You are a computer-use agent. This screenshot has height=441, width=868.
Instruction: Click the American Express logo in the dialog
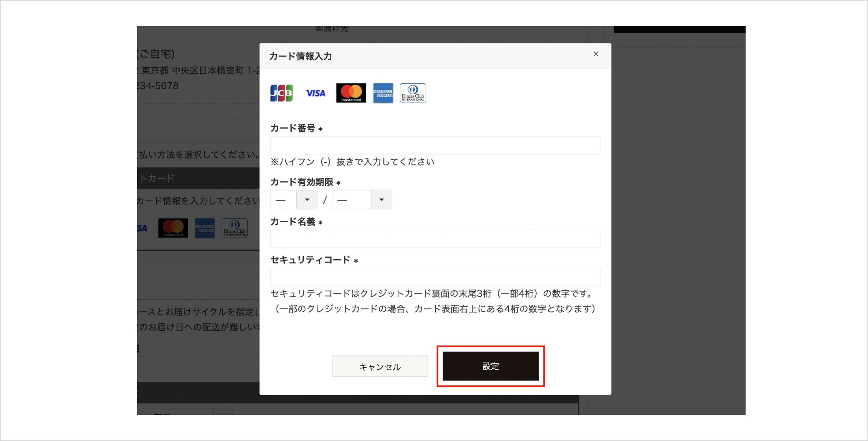pyautogui.click(x=383, y=93)
